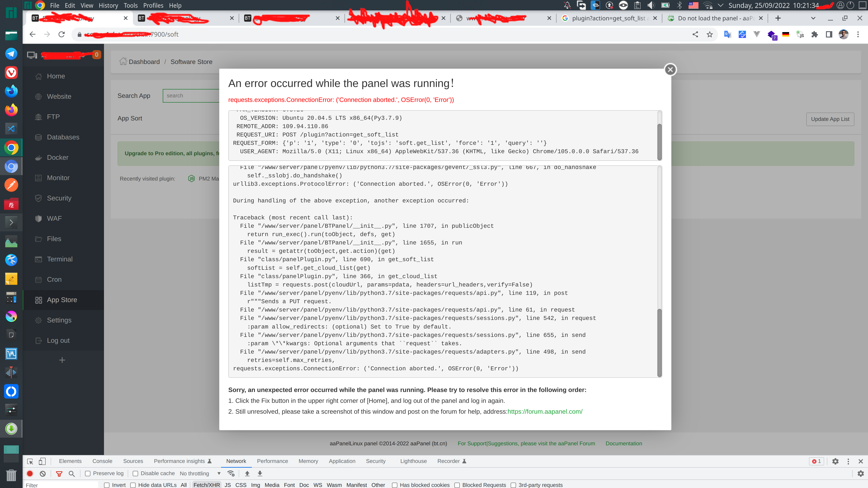Enable the Blocked Requests checkbox

point(457,485)
